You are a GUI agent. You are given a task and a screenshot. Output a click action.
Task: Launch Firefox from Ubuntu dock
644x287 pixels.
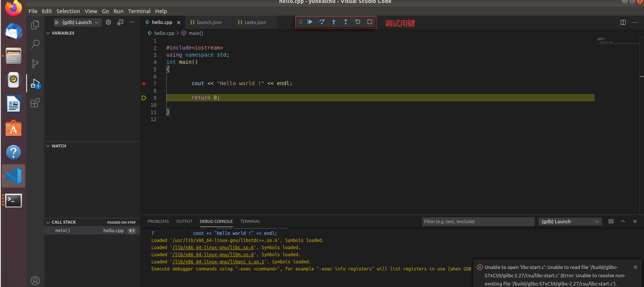click(x=13, y=7)
